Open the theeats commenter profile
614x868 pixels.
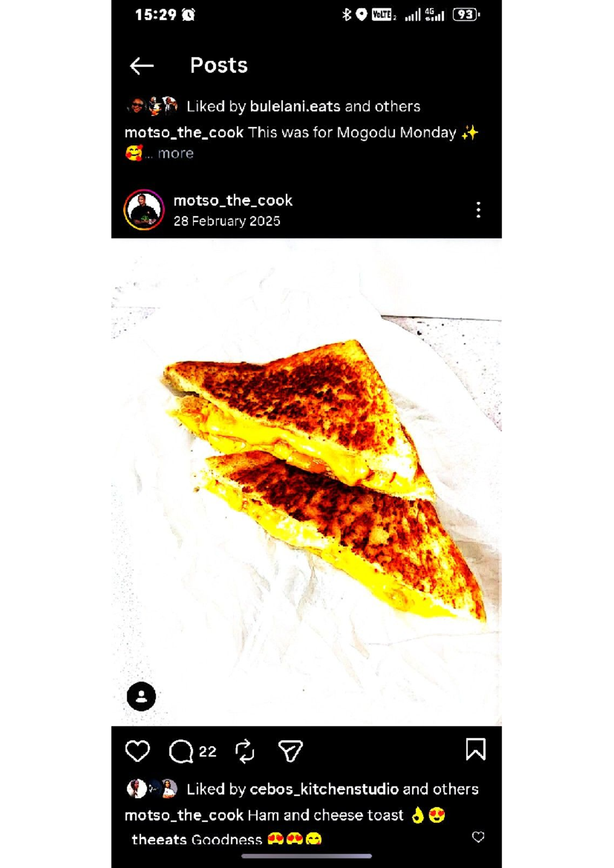(x=159, y=839)
